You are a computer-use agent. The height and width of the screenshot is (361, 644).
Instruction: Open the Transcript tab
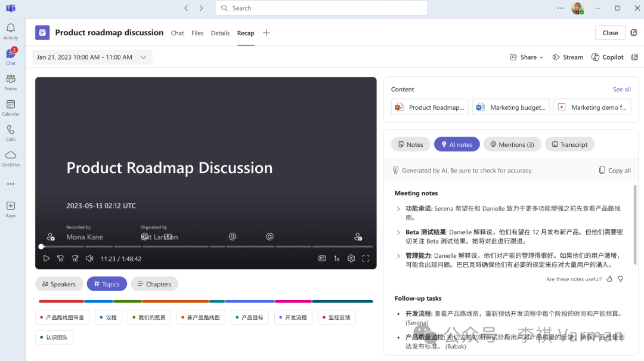[569, 144]
